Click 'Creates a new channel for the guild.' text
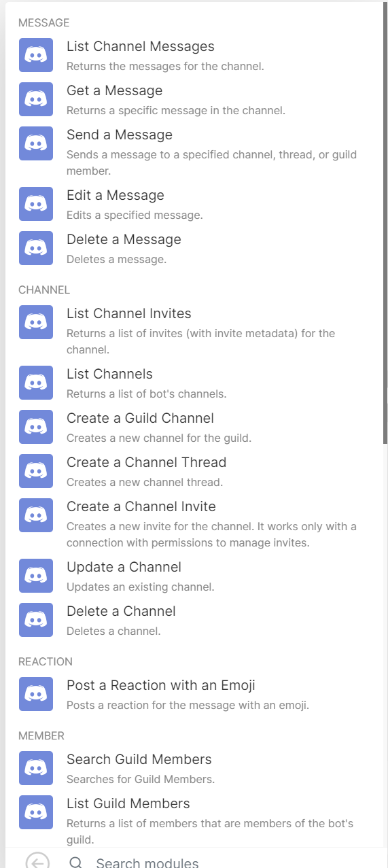388x868 pixels. (x=159, y=438)
